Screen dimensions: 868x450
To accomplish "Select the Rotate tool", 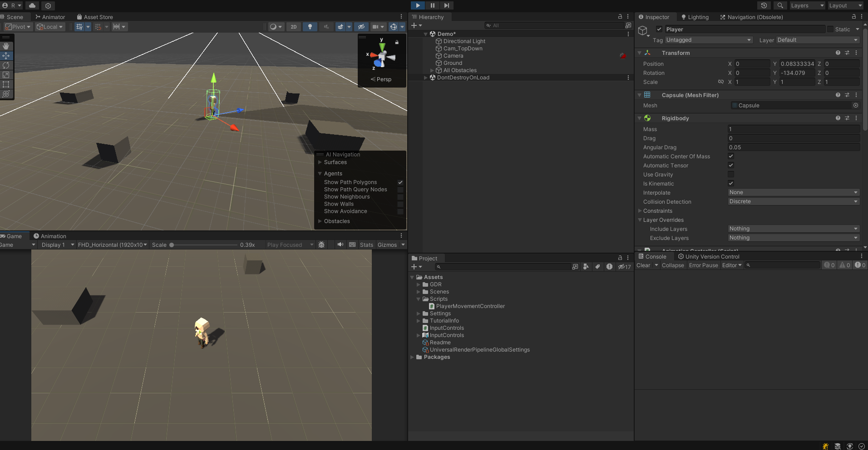I will [6, 65].
